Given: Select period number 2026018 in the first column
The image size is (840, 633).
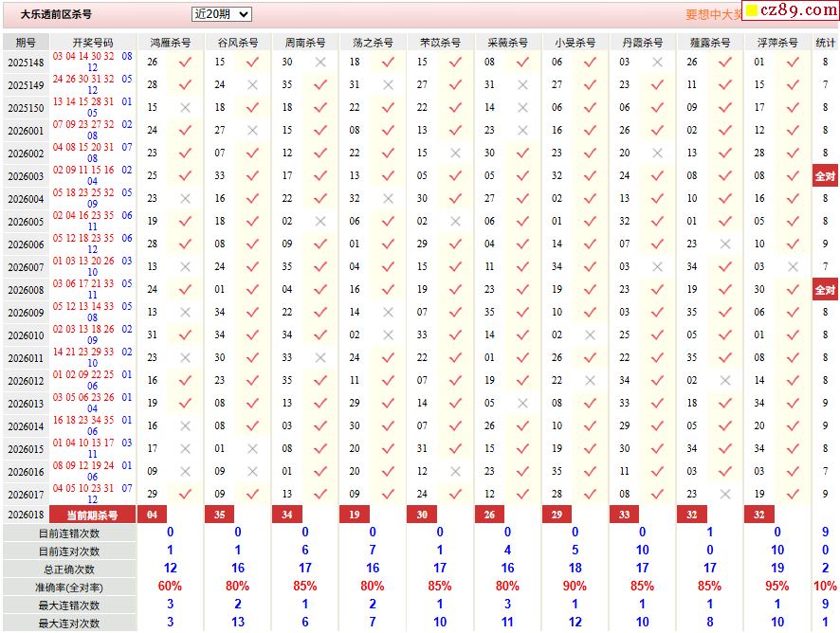Looking at the screenshot, I should (26, 515).
